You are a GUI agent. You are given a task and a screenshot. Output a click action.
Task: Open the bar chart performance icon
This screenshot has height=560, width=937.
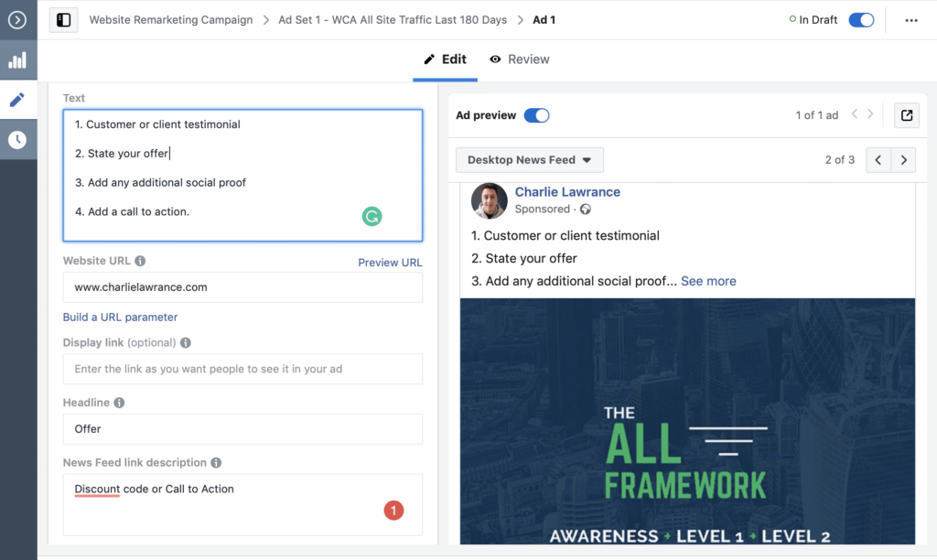point(17,60)
